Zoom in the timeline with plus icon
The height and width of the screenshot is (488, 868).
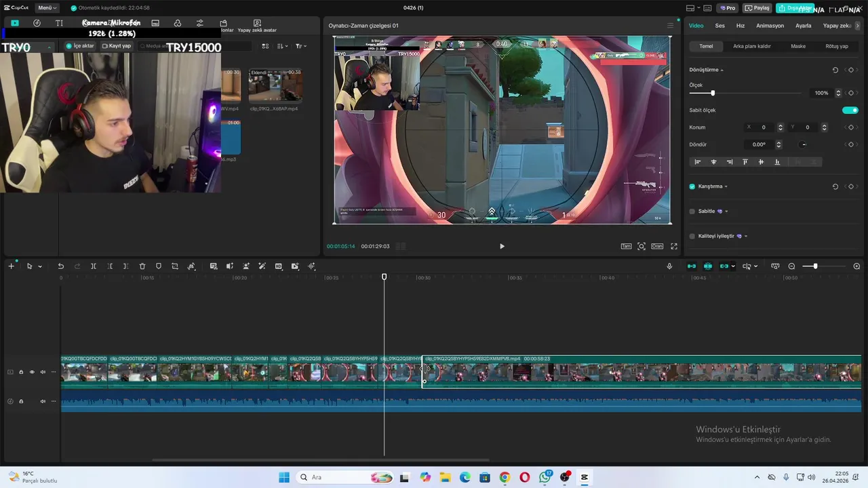856,266
